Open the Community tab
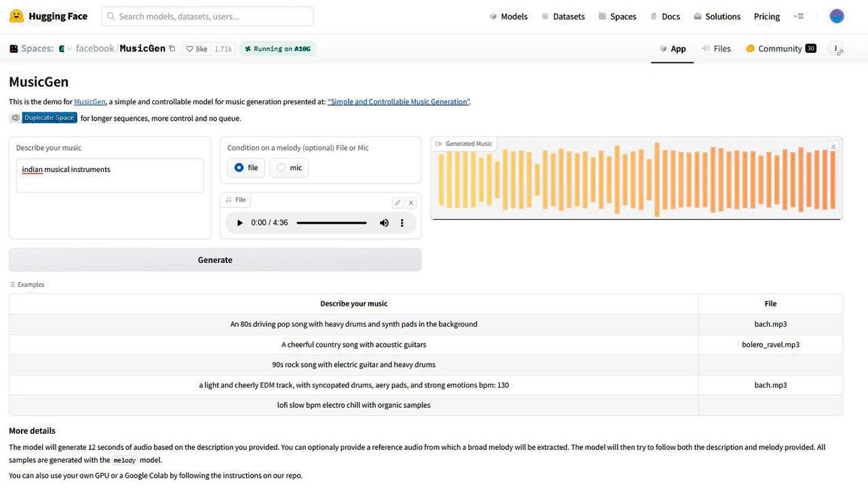Viewport: 868px width, 488px height. click(781, 49)
